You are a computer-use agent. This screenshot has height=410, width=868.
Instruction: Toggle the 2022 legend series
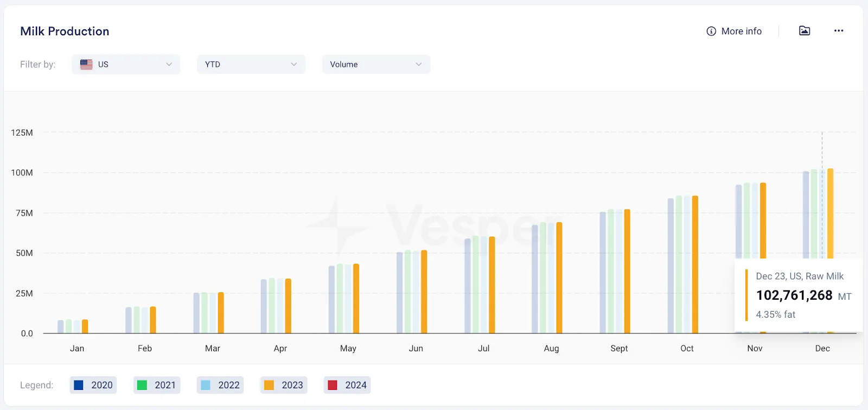tap(220, 385)
